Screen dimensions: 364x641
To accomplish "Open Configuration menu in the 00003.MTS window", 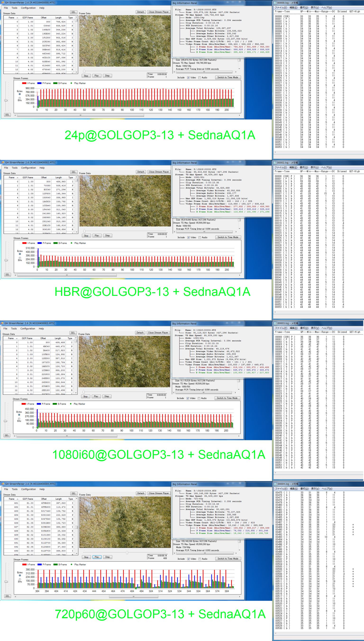I will pos(27,329).
